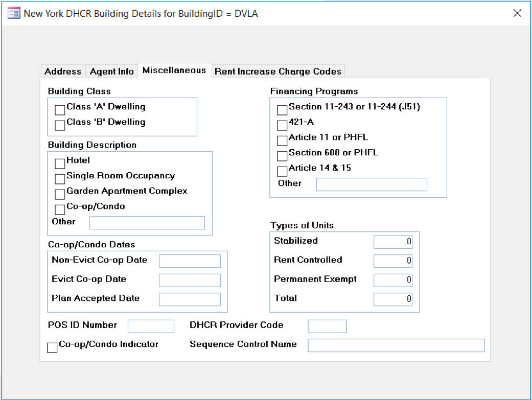Focus the Evict Co-op Date field
Image resolution: width=532 pixels, height=400 pixels.
coord(190,280)
